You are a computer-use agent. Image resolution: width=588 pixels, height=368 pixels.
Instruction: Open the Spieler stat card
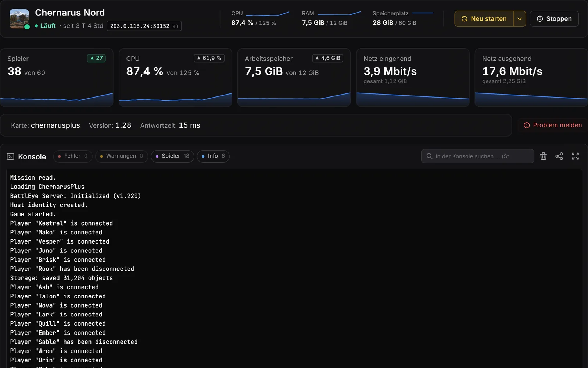pyautogui.click(x=57, y=78)
